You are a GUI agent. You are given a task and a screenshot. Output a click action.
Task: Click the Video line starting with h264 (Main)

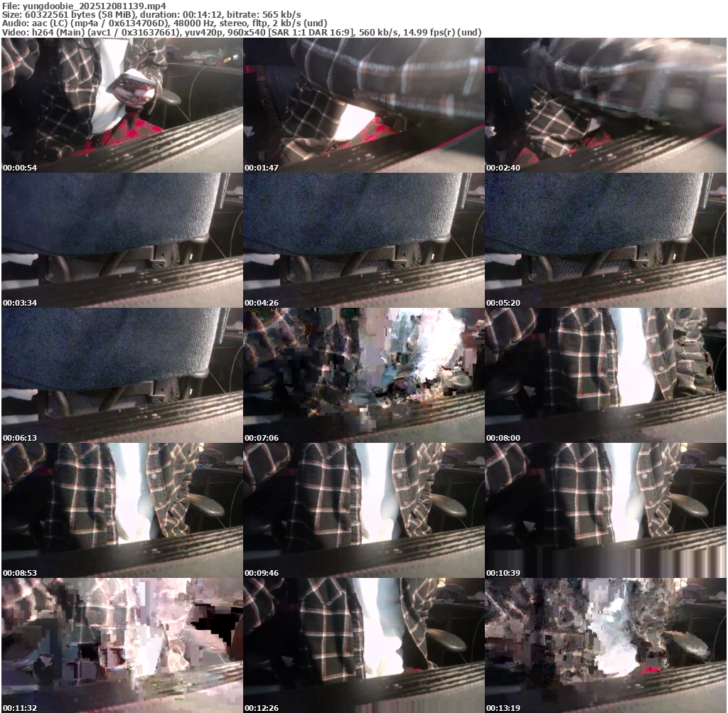coord(242,32)
